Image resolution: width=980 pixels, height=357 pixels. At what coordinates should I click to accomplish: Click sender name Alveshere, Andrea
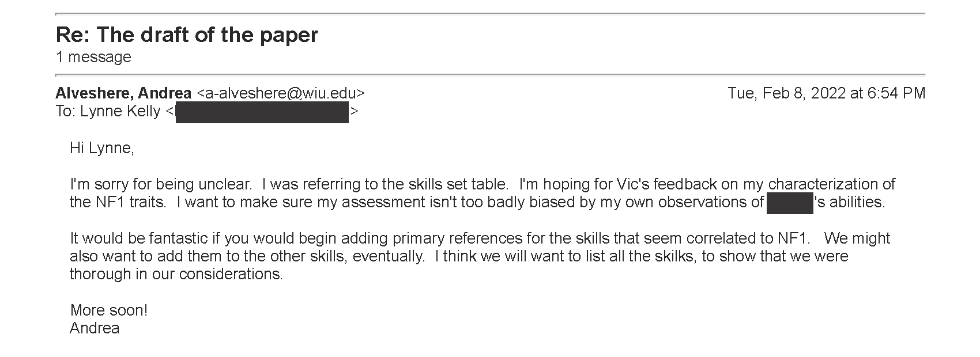click(x=123, y=93)
